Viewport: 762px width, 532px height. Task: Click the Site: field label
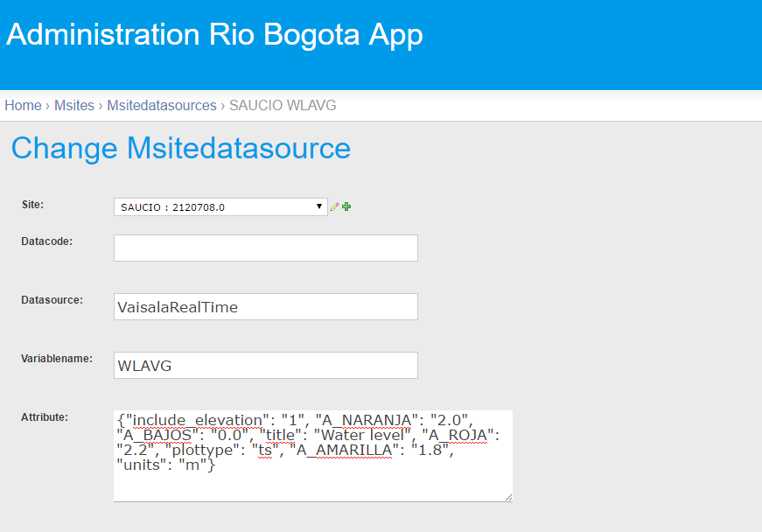coord(32,205)
